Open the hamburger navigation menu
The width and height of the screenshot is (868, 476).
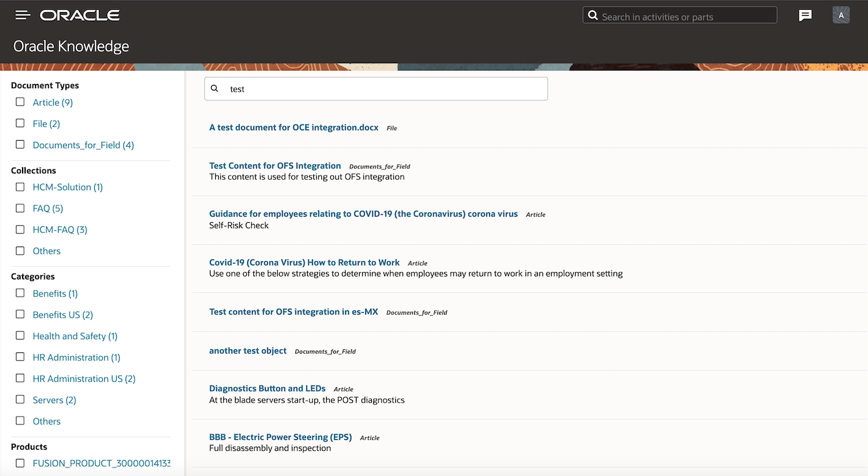tap(23, 15)
